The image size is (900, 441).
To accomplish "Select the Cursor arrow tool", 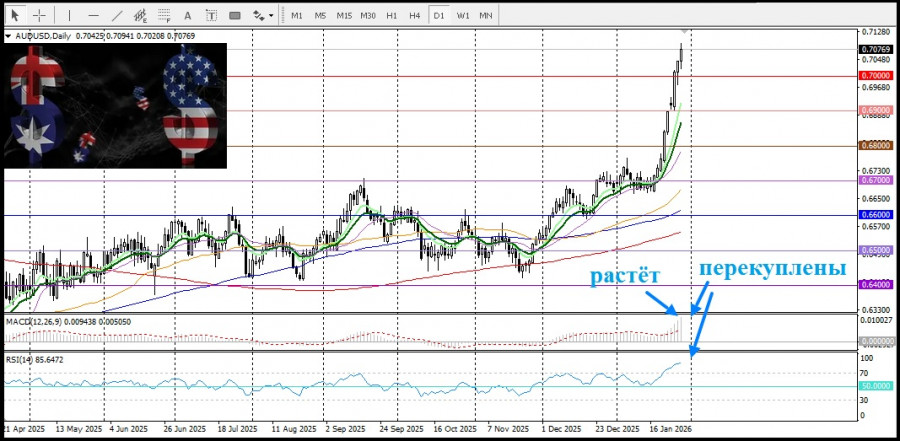I will [x=15, y=15].
